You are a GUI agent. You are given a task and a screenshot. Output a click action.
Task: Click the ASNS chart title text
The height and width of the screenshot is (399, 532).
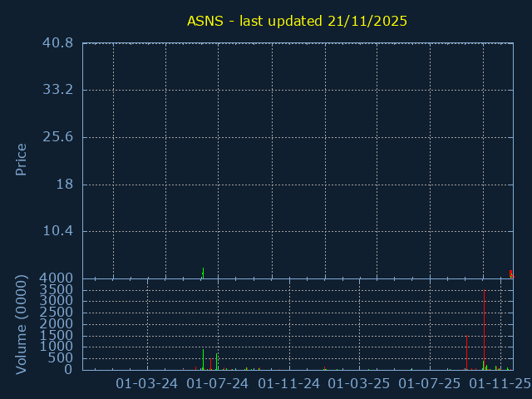pyautogui.click(x=297, y=21)
